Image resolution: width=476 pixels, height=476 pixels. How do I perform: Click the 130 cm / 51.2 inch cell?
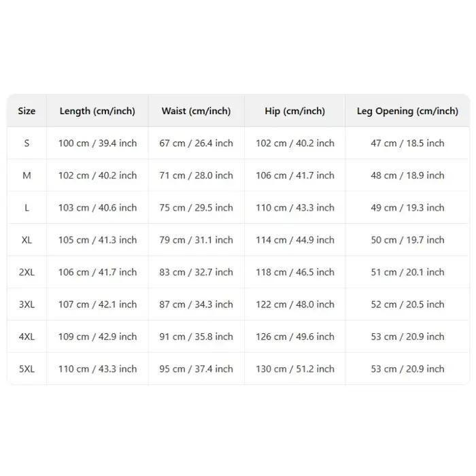point(294,369)
